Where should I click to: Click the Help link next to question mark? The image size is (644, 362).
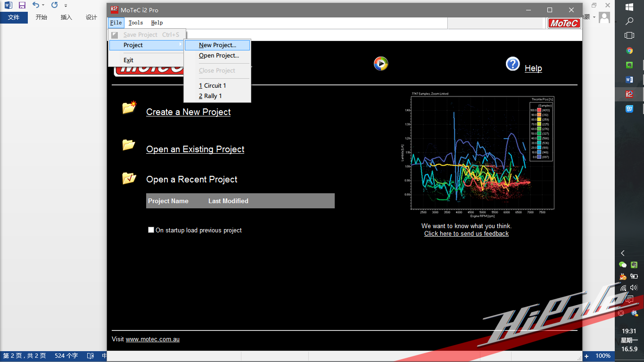coord(533,68)
